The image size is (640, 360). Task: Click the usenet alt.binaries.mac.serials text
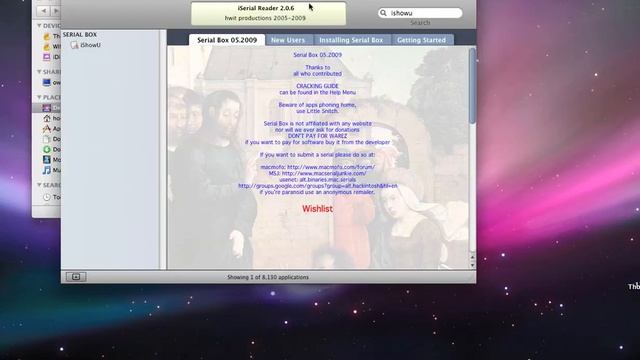(x=318, y=180)
